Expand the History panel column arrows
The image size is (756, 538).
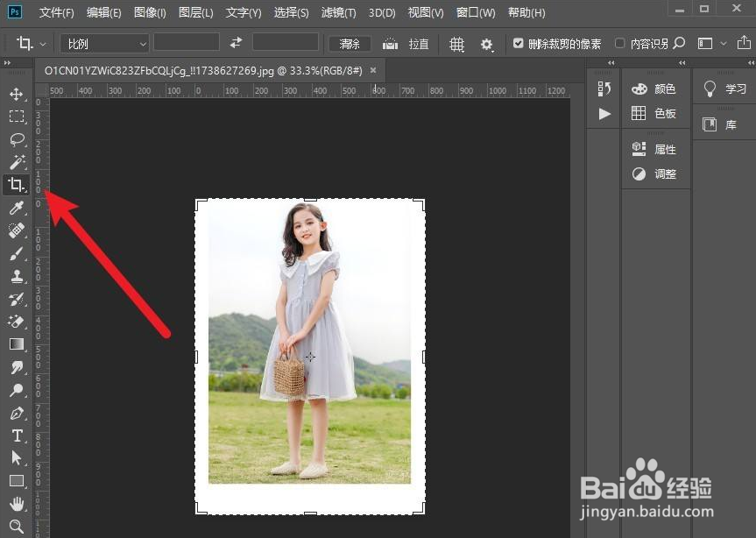tap(611, 63)
